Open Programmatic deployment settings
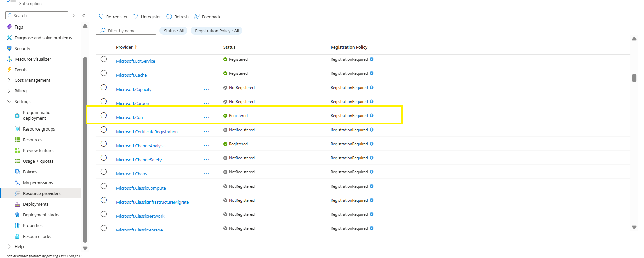Viewport: 644px width, 258px height. pos(36,115)
